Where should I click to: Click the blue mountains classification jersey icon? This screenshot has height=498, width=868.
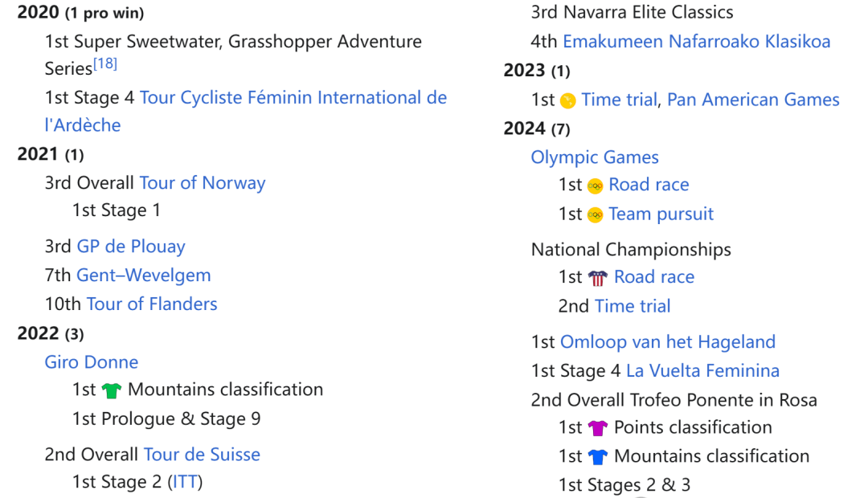tap(598, 457)
